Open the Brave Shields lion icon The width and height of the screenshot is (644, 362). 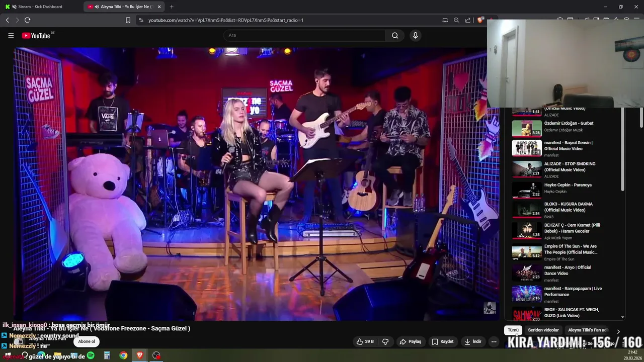click(x=480, y=20)
